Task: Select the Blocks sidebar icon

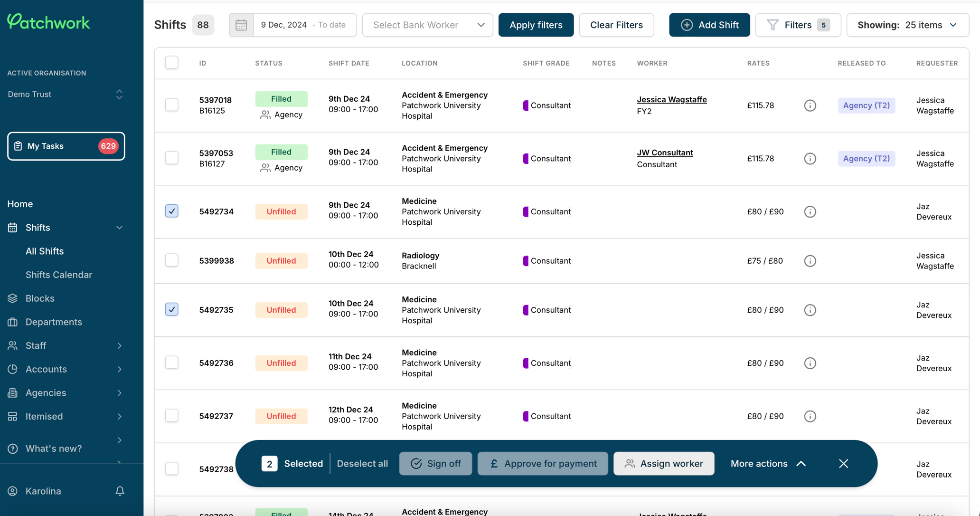Action: coord(13,298)
